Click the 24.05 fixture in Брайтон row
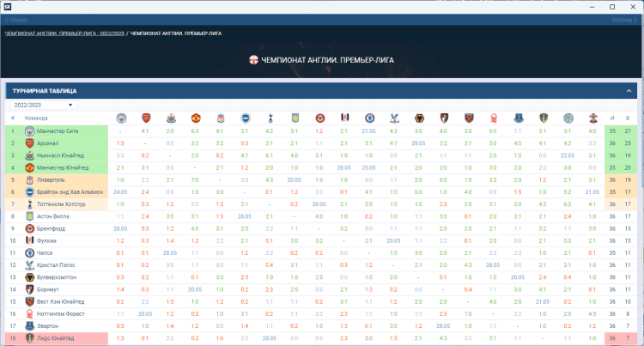644x346 pixels. click(120, 192)
